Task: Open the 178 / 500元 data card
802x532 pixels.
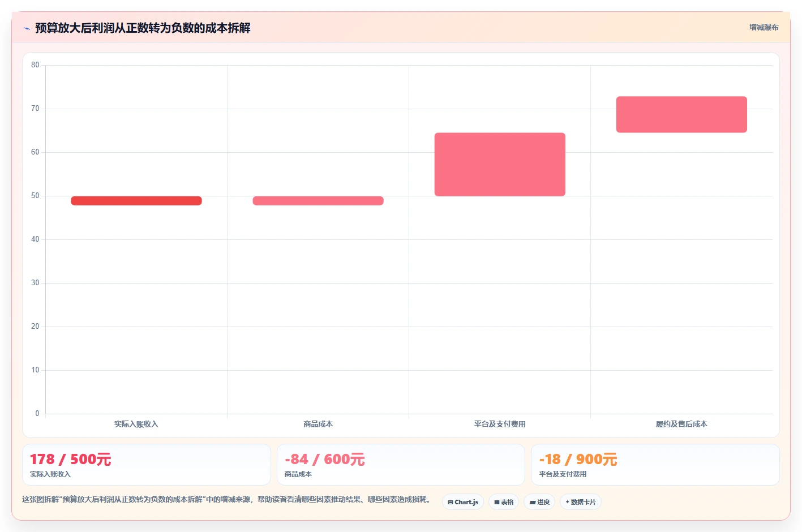Action: point(147,465)
